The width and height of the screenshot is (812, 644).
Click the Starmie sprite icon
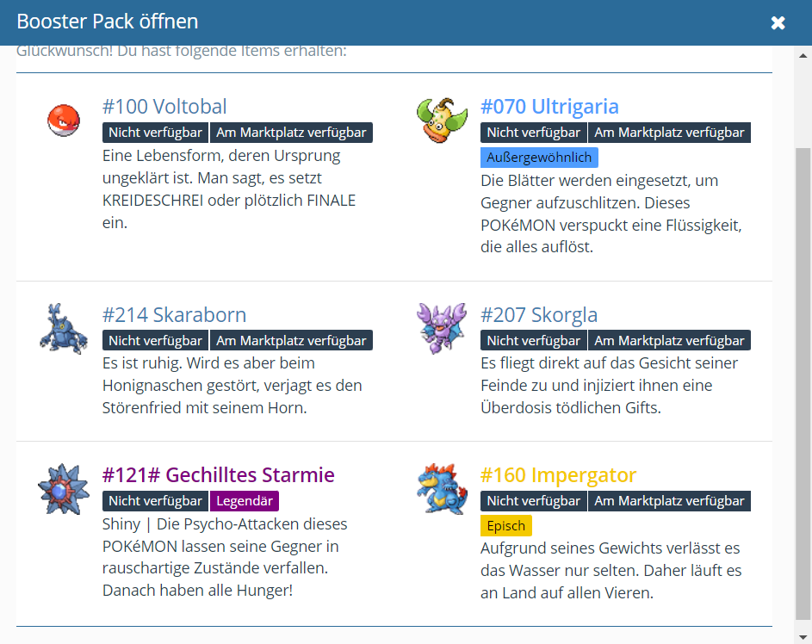point(63,489)
